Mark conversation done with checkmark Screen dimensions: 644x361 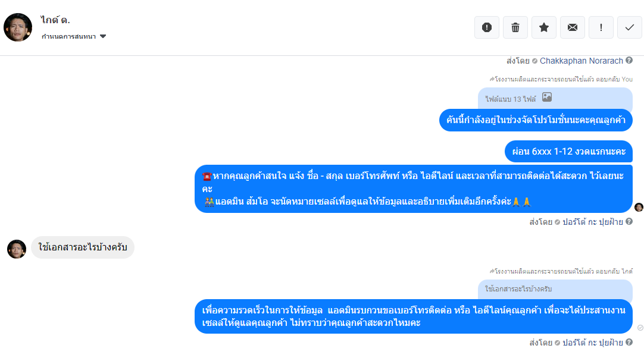coord(629,27)
